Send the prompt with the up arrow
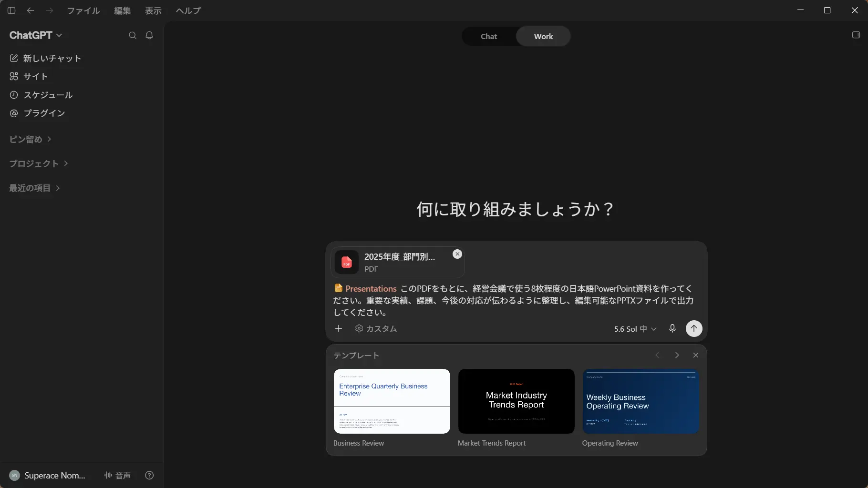868x488 pixels. tap(694, 328)
